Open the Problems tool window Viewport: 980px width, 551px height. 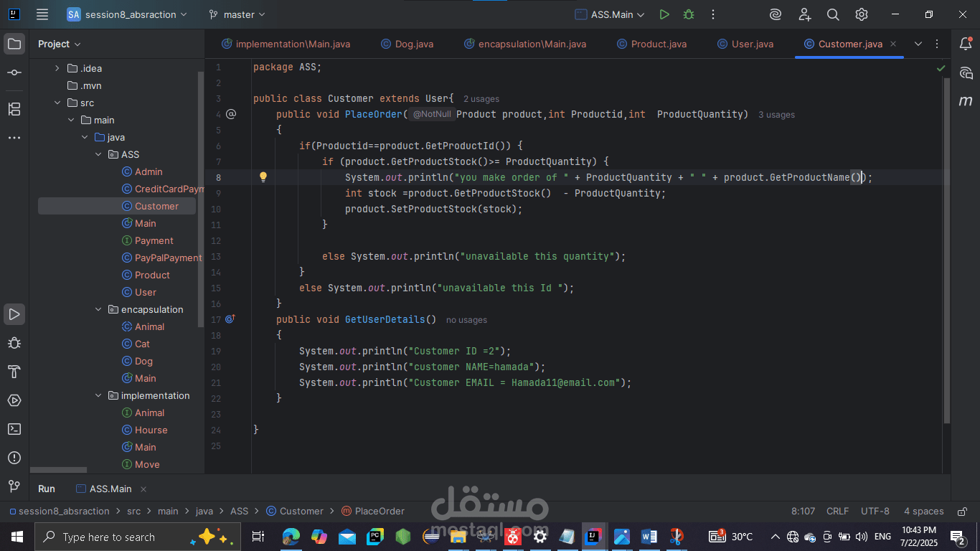[x=14, y=458]
